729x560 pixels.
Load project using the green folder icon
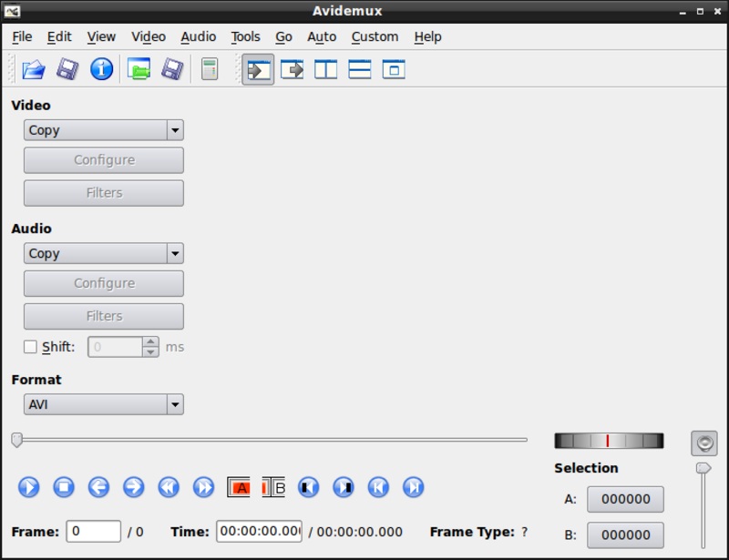point(139,70)
